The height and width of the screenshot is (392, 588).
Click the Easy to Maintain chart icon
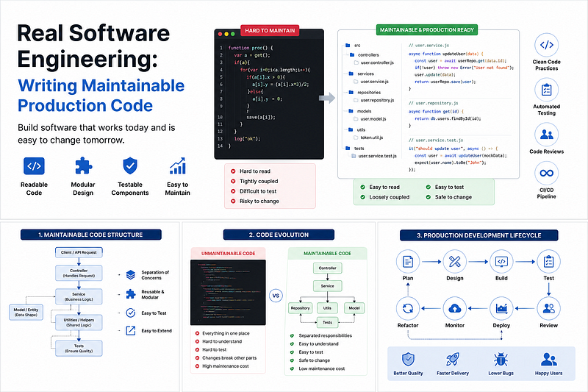click(177, 165)
